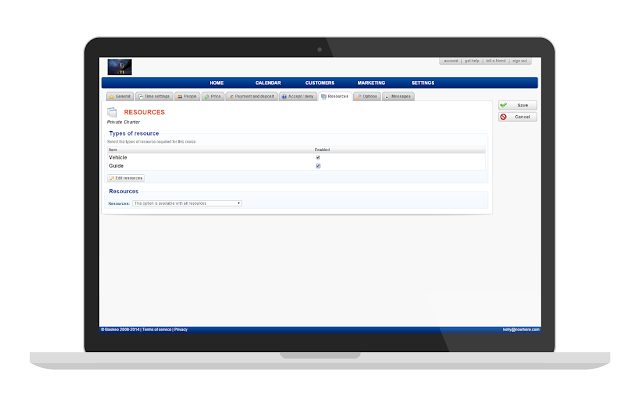Open the General tab
The width and height of the screenshot is (640, 406).
(x=119, y=96)
